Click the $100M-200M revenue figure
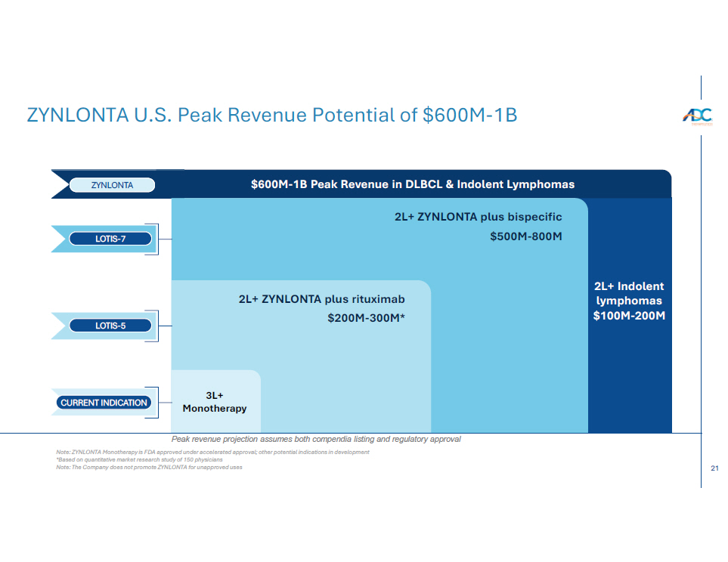 (x=629, y=316)
